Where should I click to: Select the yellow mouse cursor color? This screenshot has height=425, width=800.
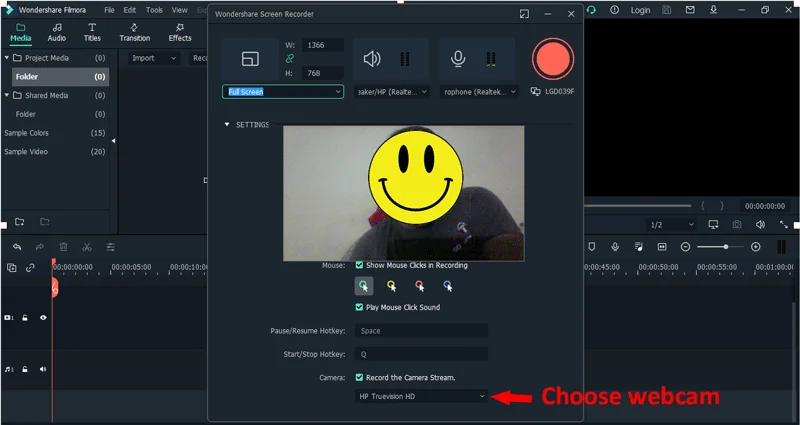tap(391, 286)
